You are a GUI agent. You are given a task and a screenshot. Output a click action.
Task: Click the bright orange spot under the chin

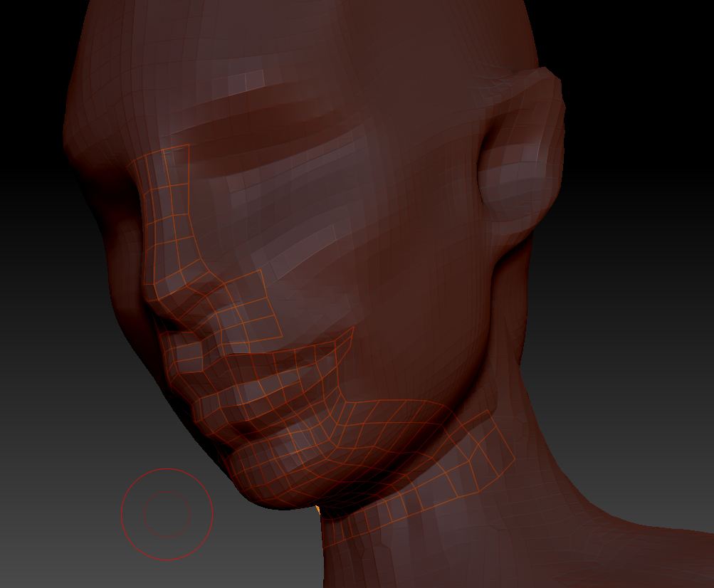pos(317,508)
